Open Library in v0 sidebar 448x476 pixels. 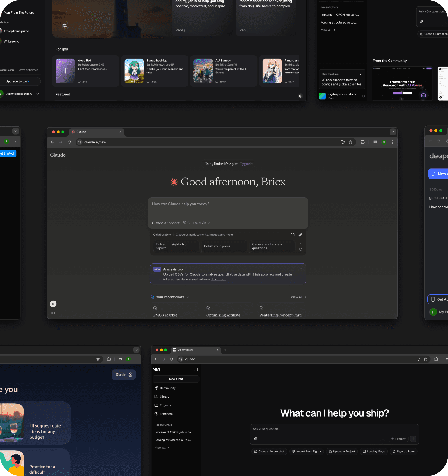pos(162,397)
